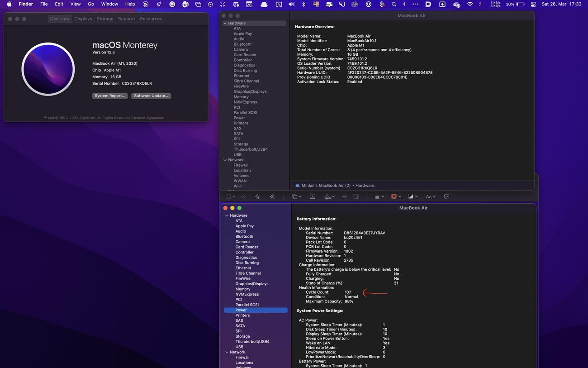Open the Edit menu
Screen dimensions: 588x368
pos(59,4)
